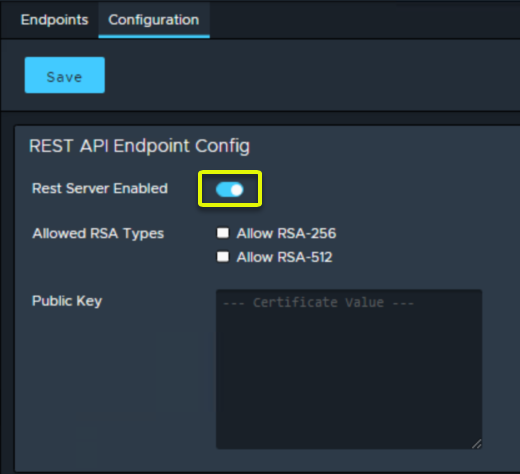This screenshot has height=474, width=520.
Task: Click the Public Key textarea resize handle
Action: click(x=477, y=444)
